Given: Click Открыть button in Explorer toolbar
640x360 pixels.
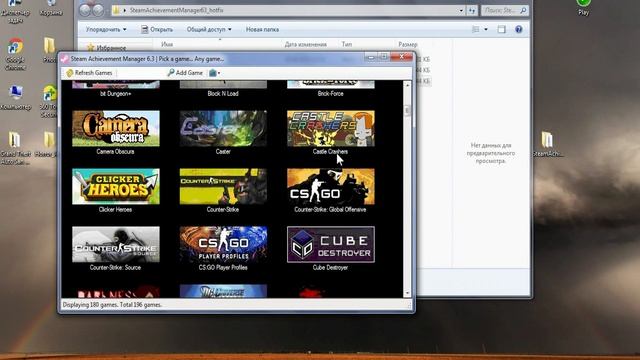Looking at the screenshot, I should 157,29.
